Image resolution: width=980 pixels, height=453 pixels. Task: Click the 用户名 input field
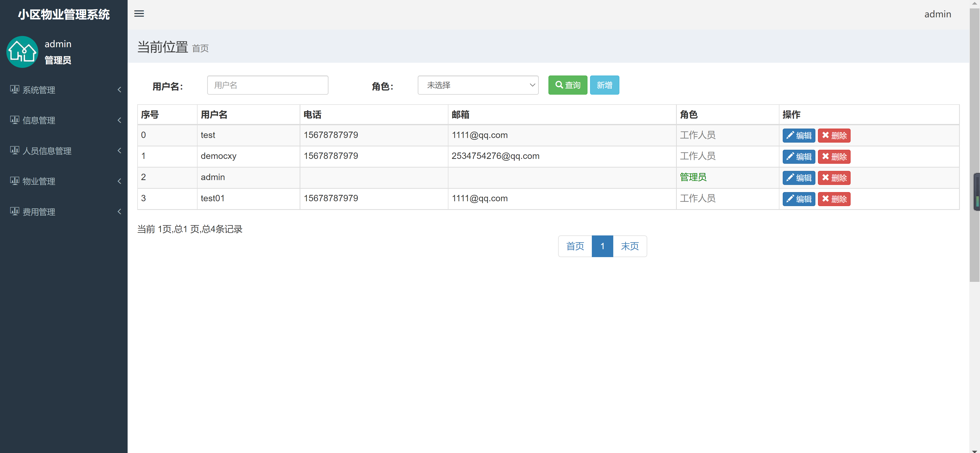(267, 85)
